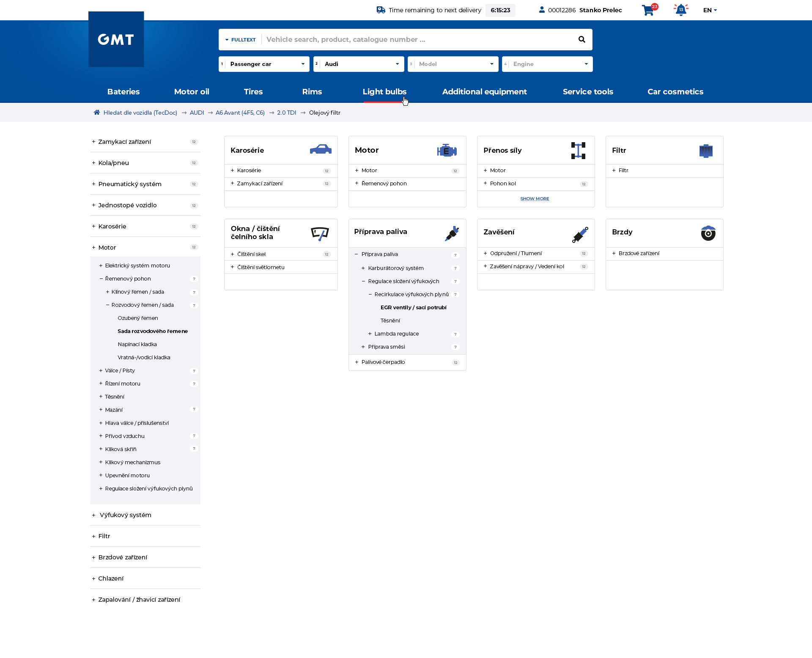Open the Light bulbs menu
Screen dimensions: 812x658
[x=384, y=92]
